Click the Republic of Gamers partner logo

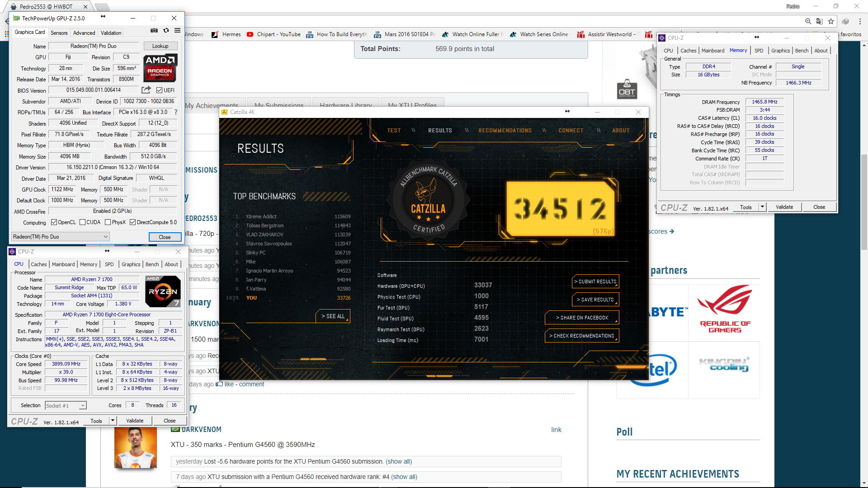(725, 309)
